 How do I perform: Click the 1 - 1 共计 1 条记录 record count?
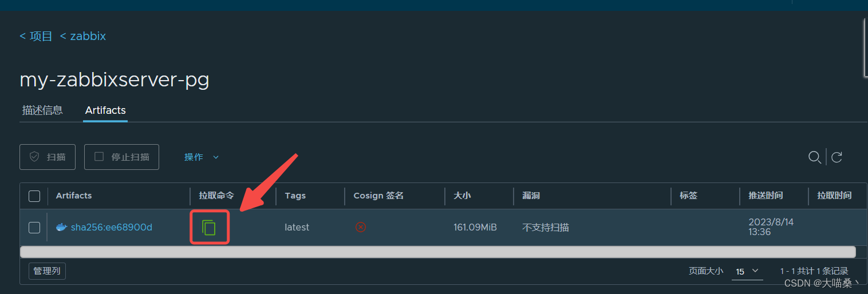point(814,271)
